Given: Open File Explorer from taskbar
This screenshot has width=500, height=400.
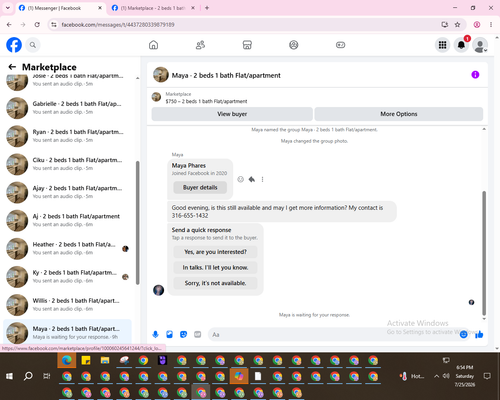Looking at the screenshot, I should (105, 360).
